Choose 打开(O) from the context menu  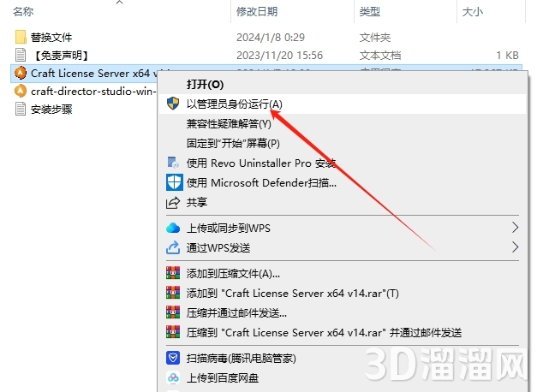[205, 84]
